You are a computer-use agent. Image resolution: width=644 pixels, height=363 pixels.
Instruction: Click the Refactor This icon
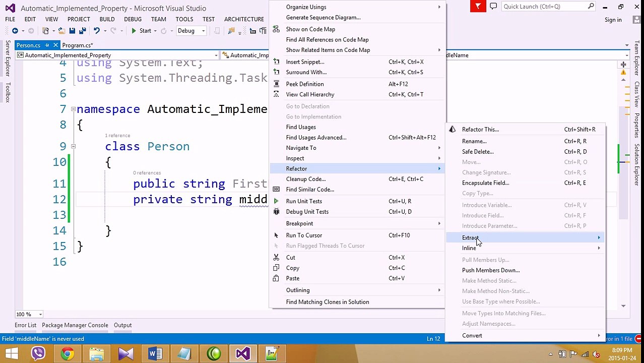pos(453,130)
